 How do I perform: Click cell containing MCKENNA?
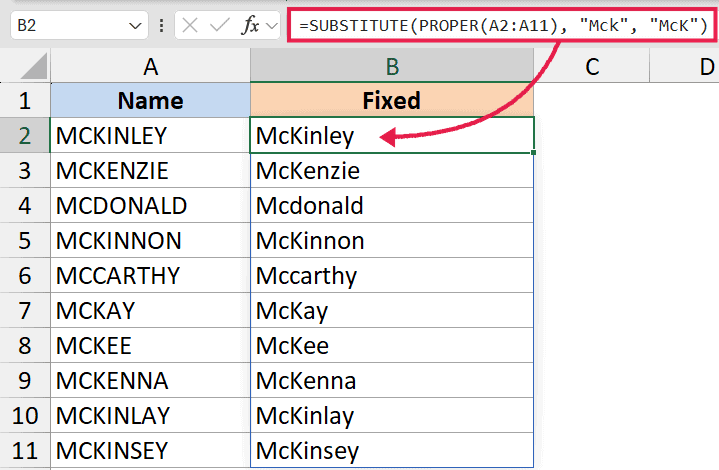click(x=150, y=380)
